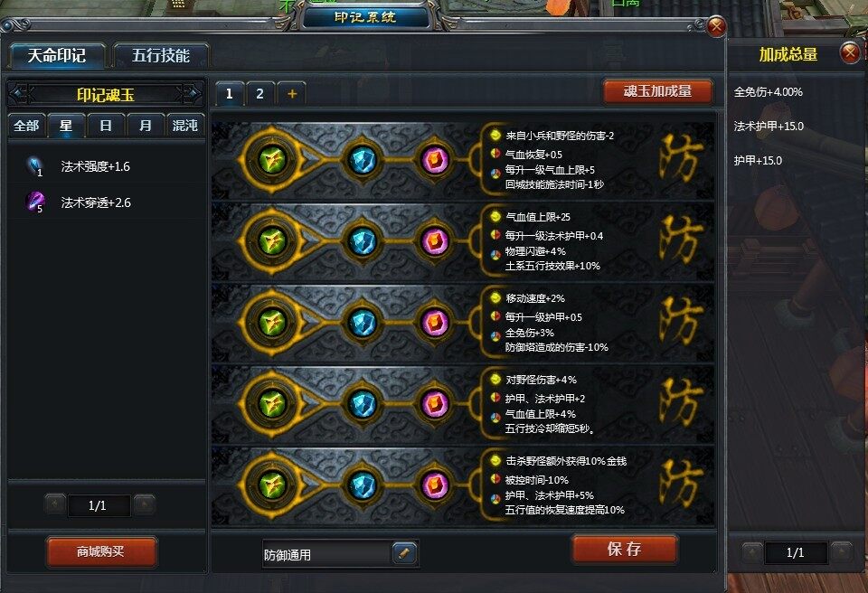This screenshot has width=868, height=593.
Task: Switch to preset page 2
Action: coord(259,94)
